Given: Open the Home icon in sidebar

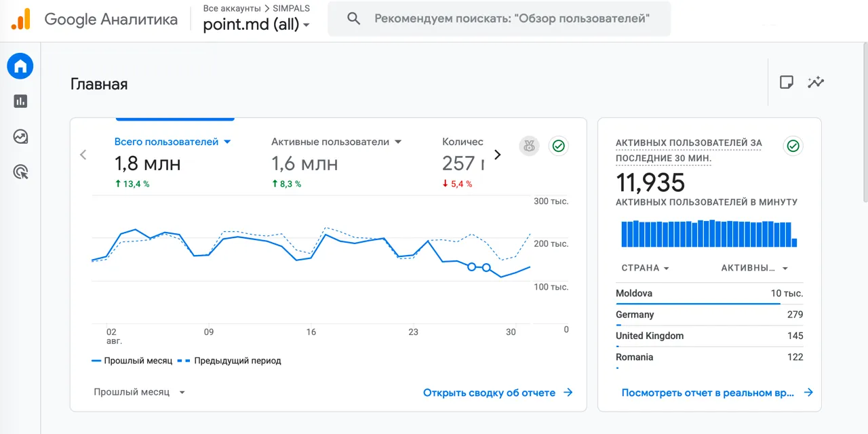Looking at the screenshot, I should tap(20, 66).
